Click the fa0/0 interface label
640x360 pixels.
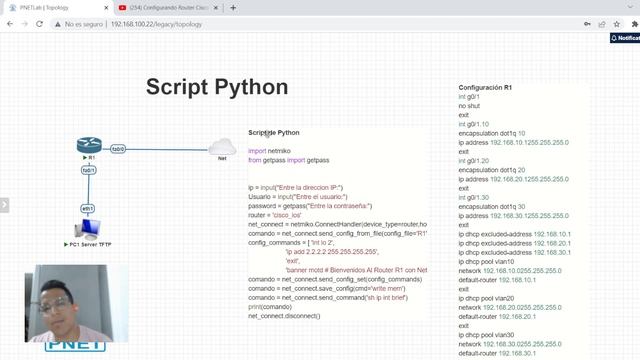coord(118,149)
